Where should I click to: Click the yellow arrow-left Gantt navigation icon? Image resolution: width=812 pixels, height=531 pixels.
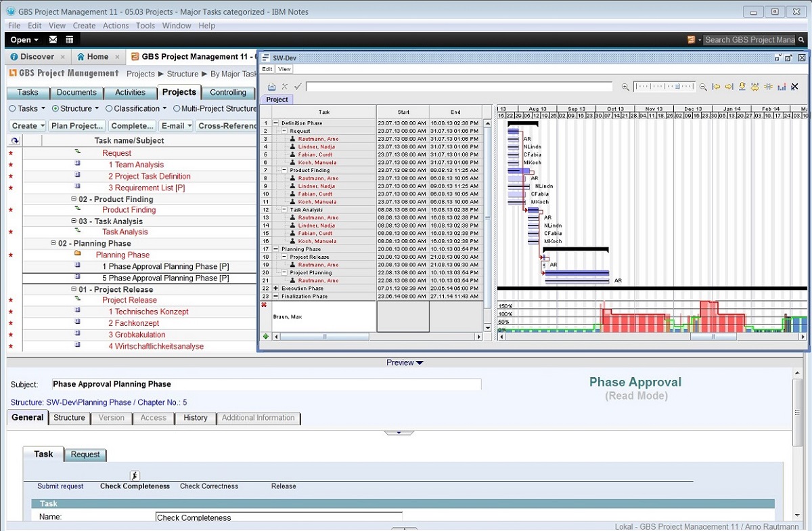(717, 87)
